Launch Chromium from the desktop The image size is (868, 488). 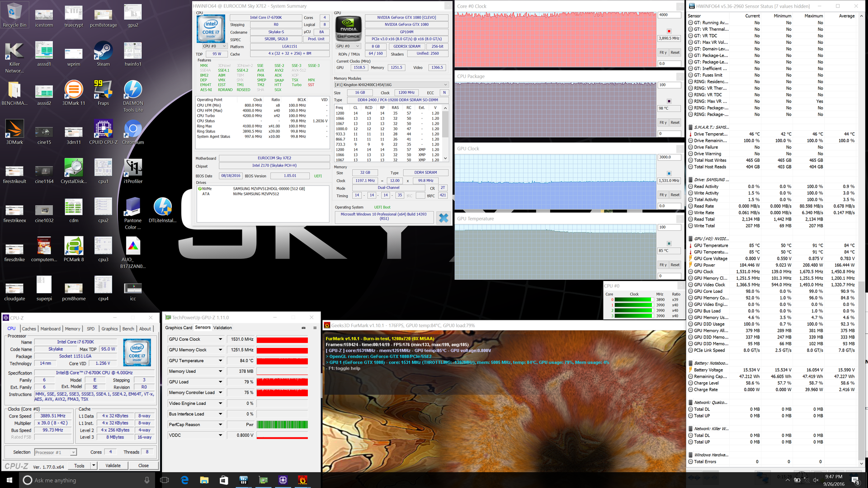coord(133,132)
